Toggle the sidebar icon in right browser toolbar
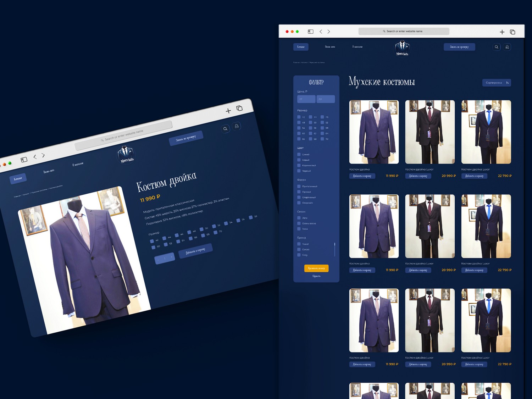Image resolution: width=532 pixels, height=399 pixels. point(311,32)
